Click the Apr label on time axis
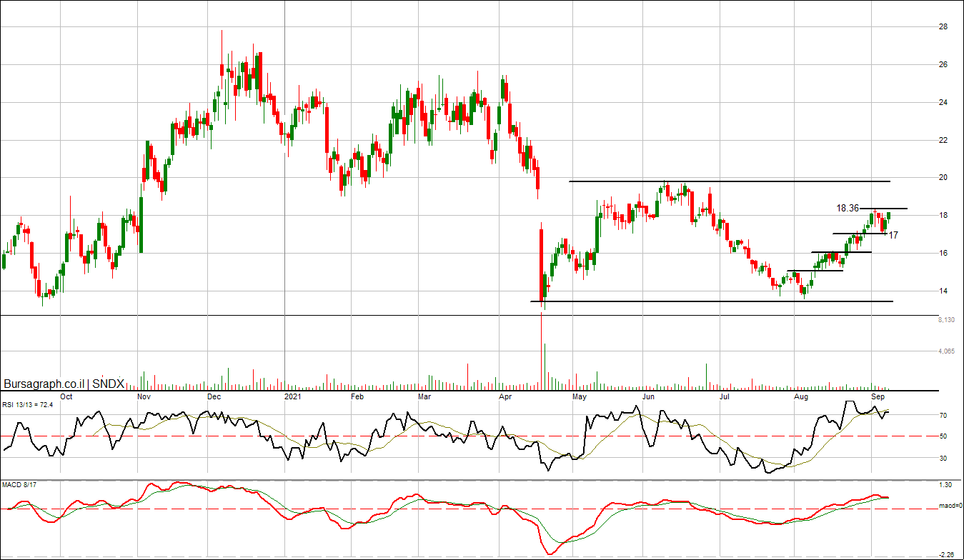 (505, 396)
